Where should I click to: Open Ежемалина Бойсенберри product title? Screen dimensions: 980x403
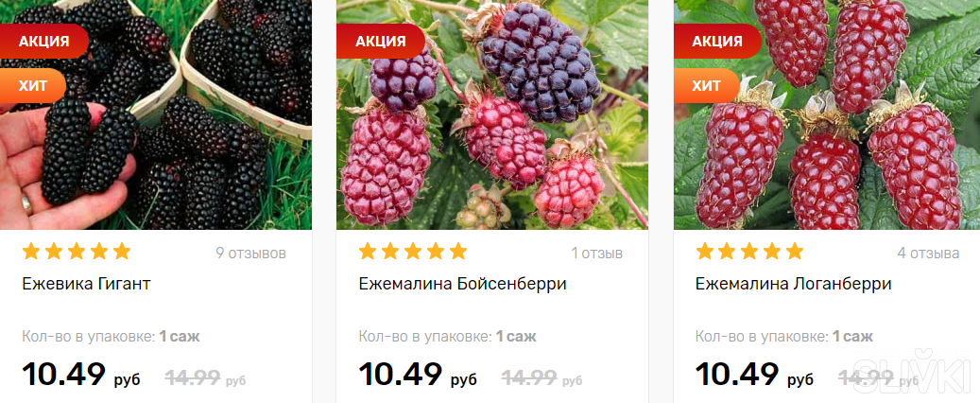coord(462,284)
